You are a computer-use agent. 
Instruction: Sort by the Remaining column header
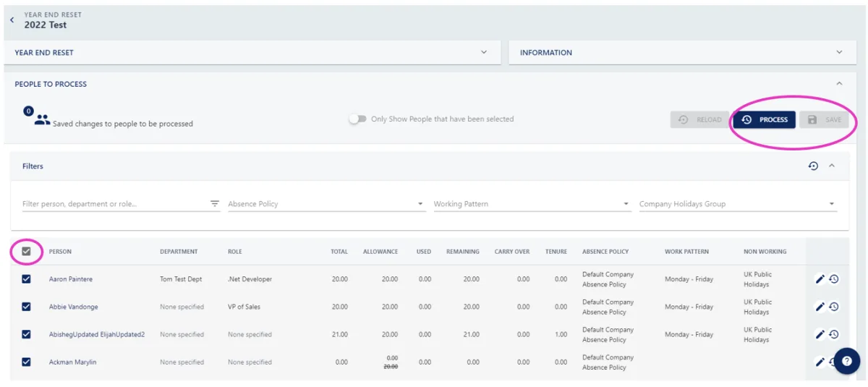coord(463,252)
